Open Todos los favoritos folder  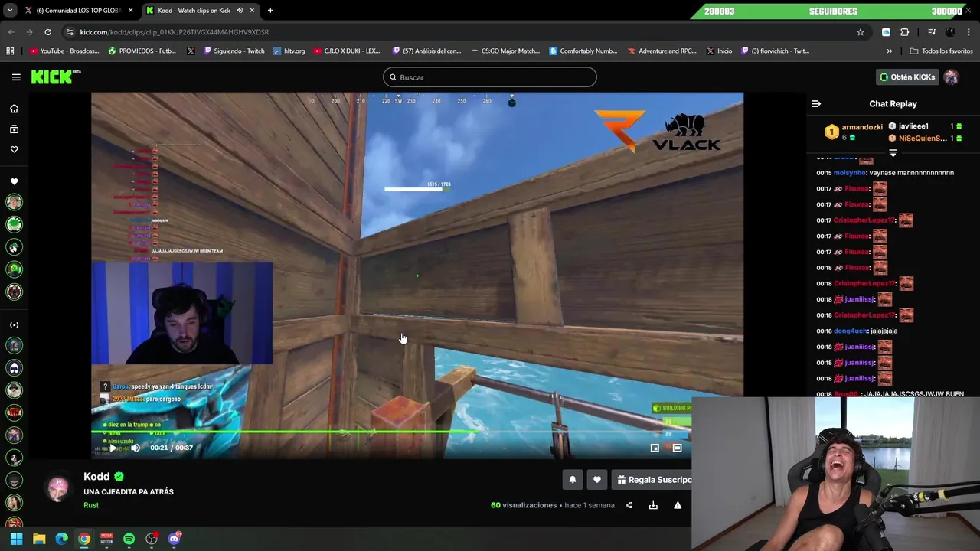pyautogui.click(x=941, y=51)
